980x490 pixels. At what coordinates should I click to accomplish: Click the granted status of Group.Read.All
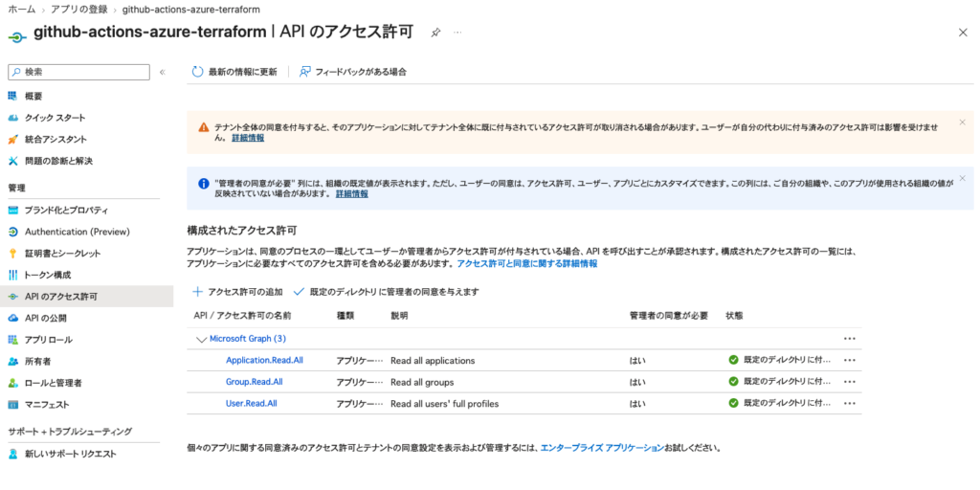[779, 381]
